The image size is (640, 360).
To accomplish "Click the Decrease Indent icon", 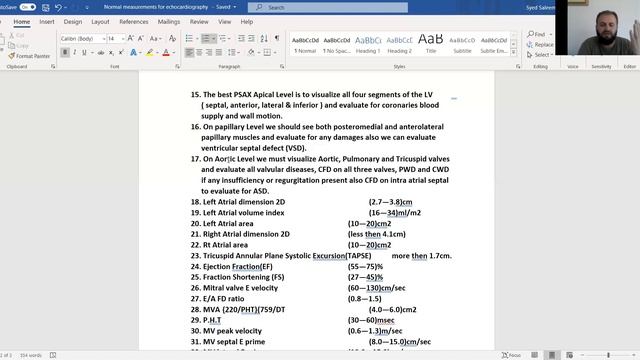I will coord(241,38).
